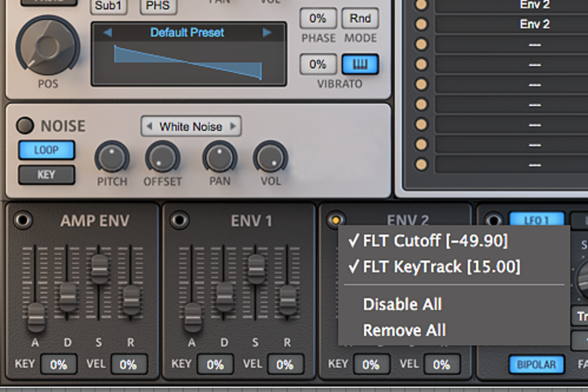Select next noise type right arrow

coord(233,127)
